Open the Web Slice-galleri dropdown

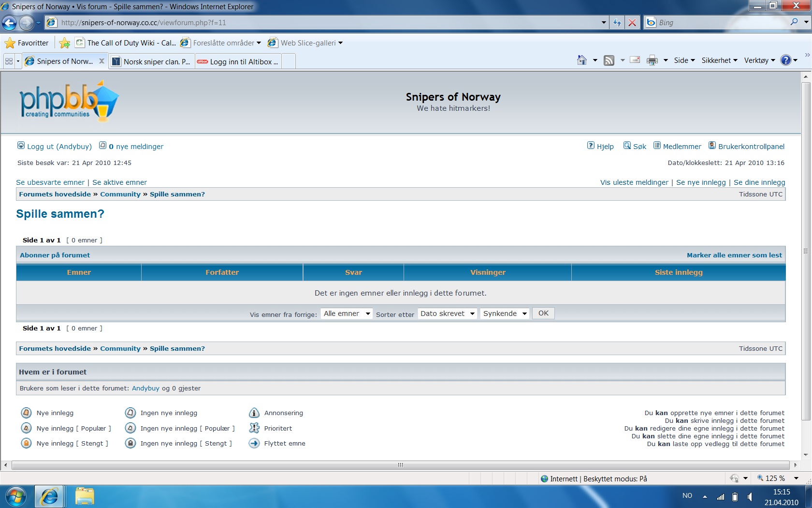305,43
